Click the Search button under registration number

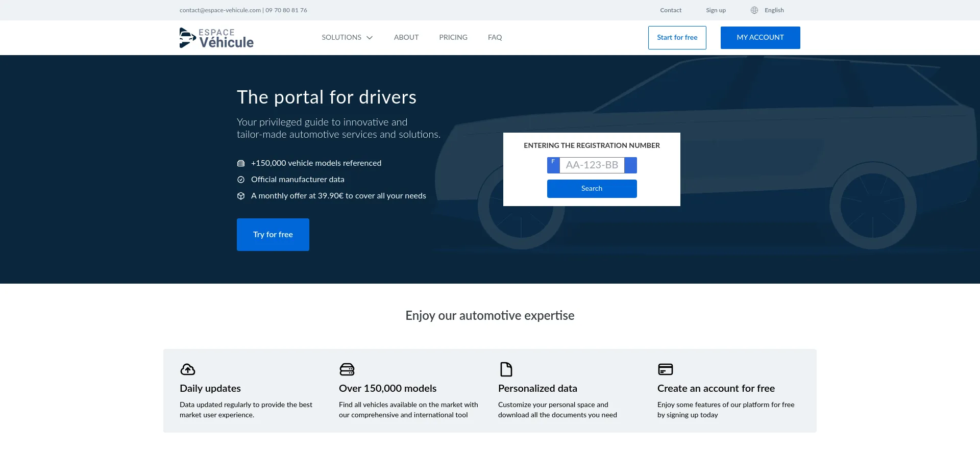[x=592, y=189]
